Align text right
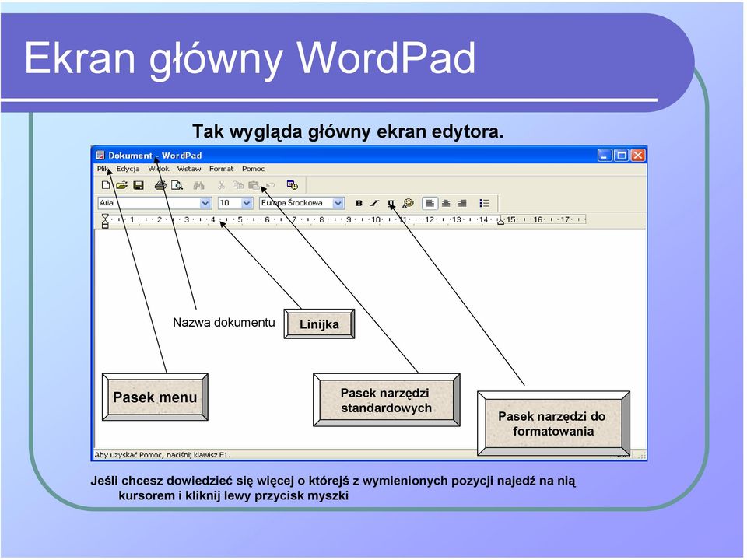This screenshot has width=747, height=560. coord(462,203)
